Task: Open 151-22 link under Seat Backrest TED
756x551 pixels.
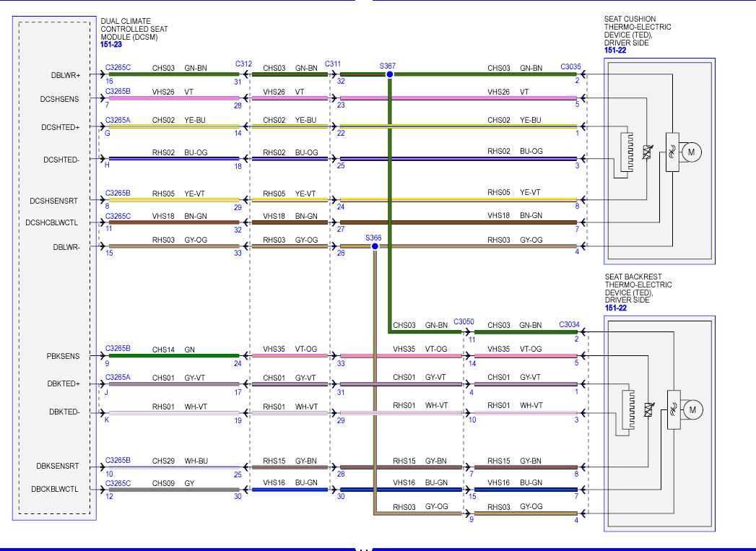Action: pos(616,308)
